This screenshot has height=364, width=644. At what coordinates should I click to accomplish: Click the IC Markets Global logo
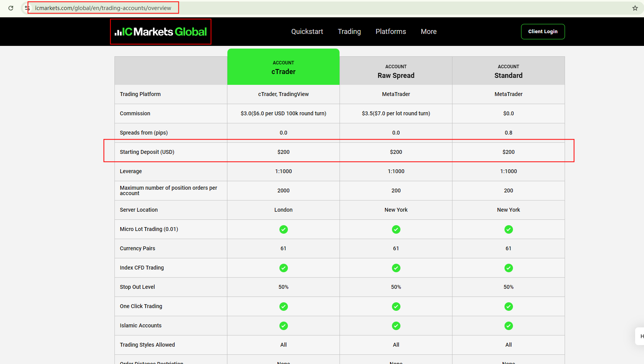pyautogui.click(x=161, y=32)
